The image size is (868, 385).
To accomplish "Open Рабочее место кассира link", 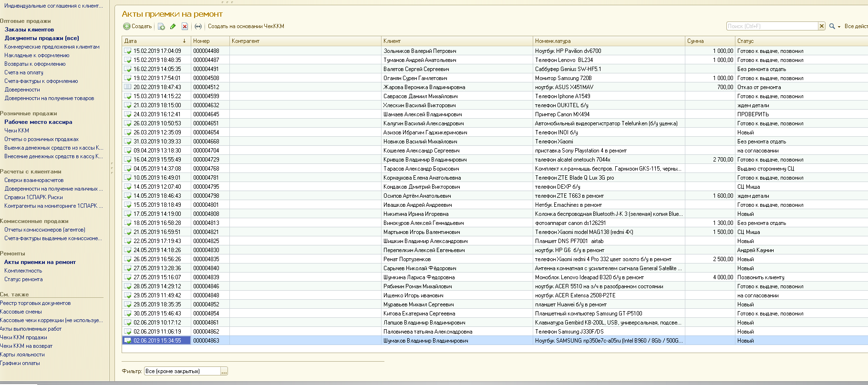I will pos(38,122).
